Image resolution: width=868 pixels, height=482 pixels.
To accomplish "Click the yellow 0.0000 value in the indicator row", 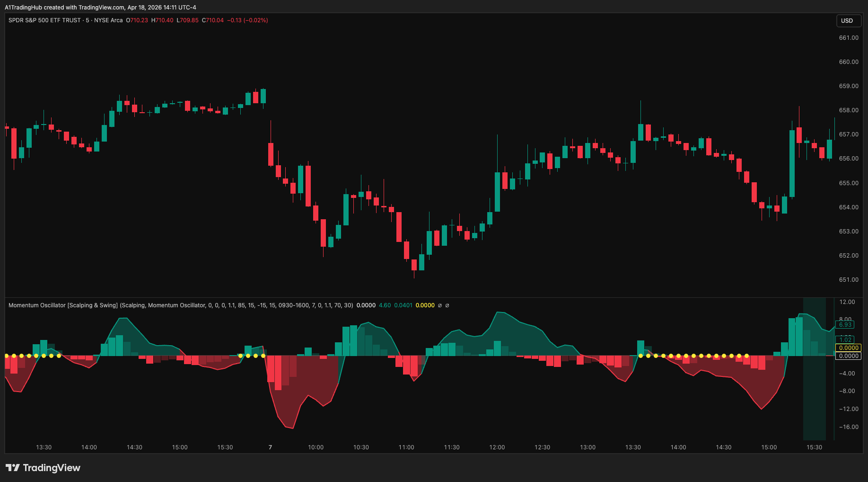I will click(x=426, y=305).
